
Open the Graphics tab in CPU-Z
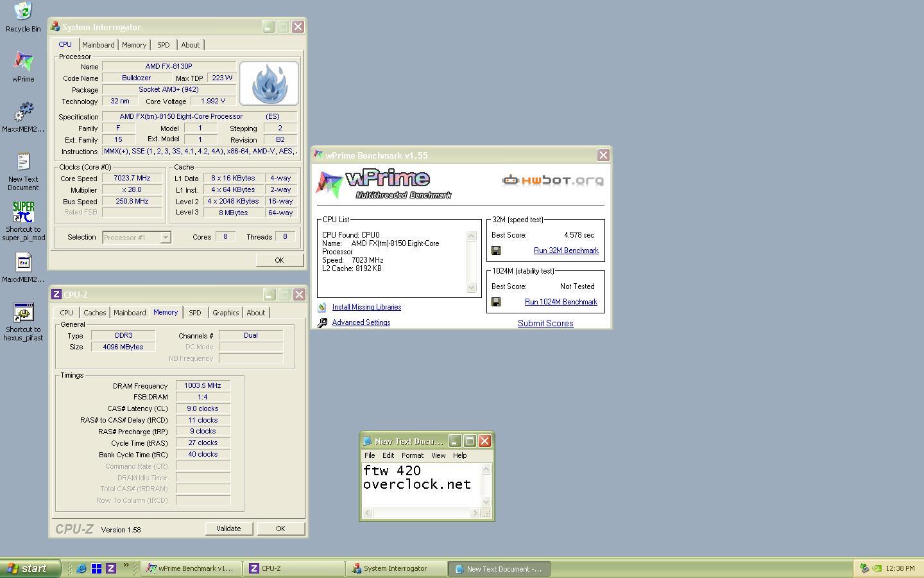pyautogui.click(x=226, y=313)
